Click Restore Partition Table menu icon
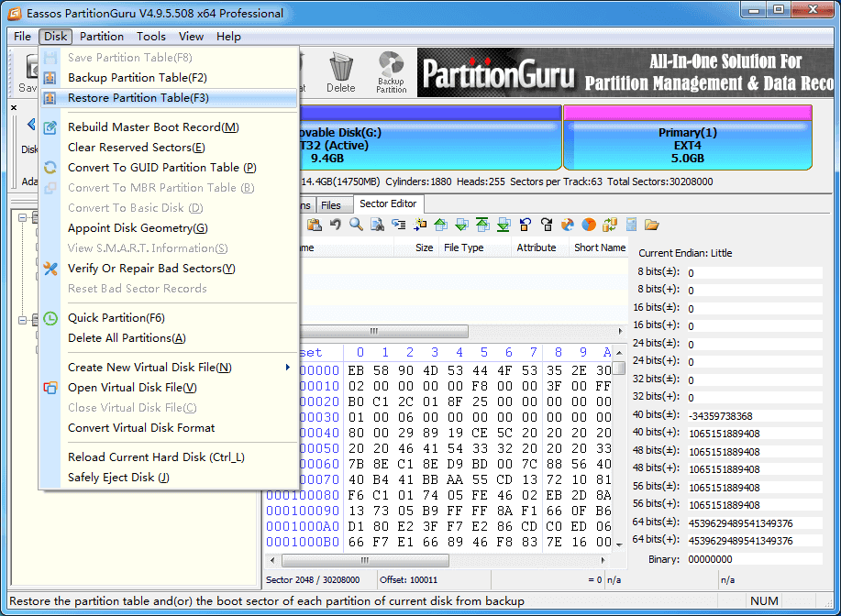The image size is (841, 616). click(50, 98)
